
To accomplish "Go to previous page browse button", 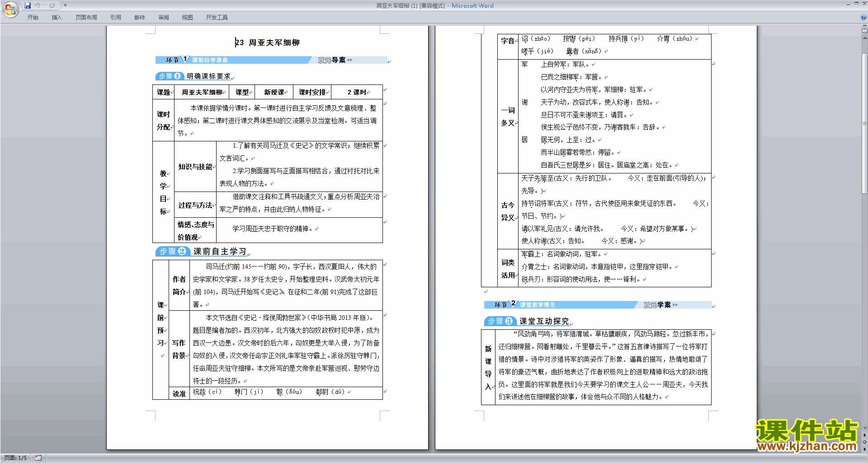I will [x=864, y=435].
